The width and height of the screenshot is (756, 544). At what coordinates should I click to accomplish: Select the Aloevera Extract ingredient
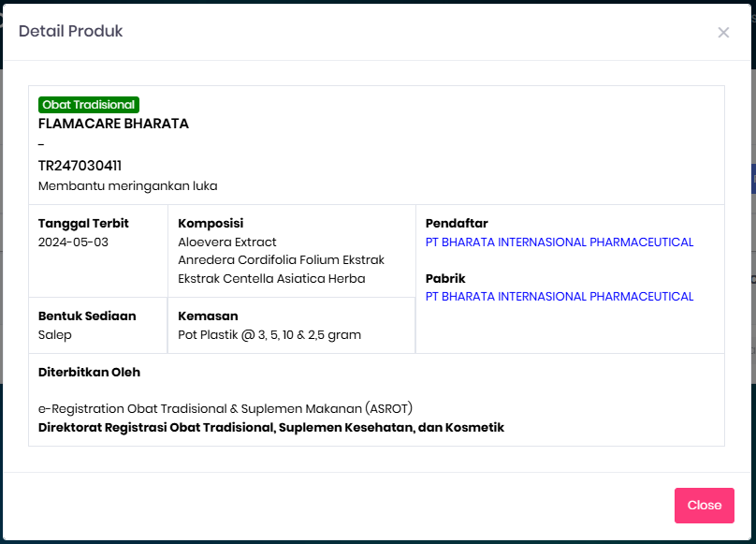tap(227, 243)
